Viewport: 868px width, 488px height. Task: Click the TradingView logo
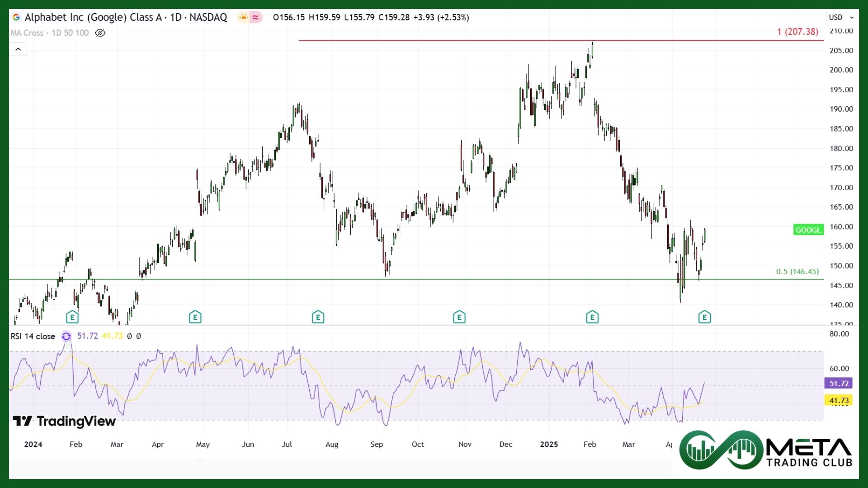click(64, 421)
